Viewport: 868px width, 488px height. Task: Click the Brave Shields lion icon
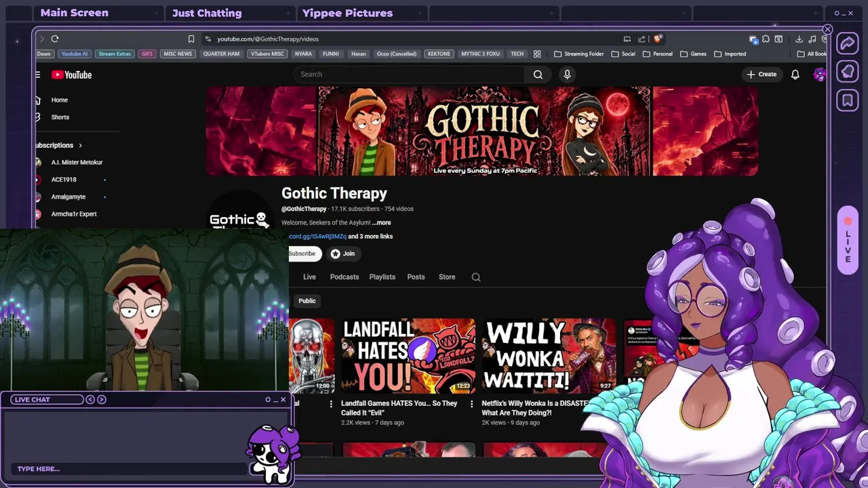click(x=657, y=39)
